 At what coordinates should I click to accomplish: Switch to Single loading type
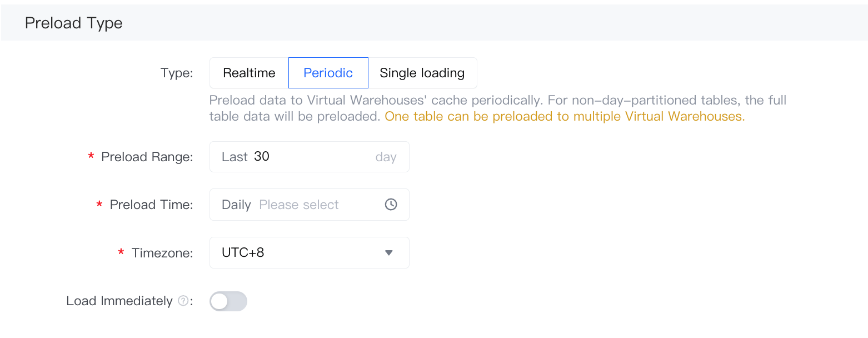click(422, 73)
